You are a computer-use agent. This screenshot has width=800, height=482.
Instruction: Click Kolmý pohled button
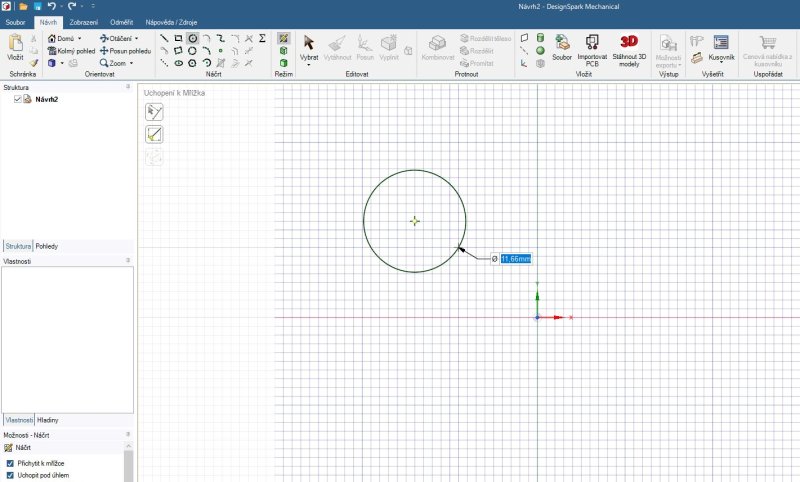coord(71,50)
